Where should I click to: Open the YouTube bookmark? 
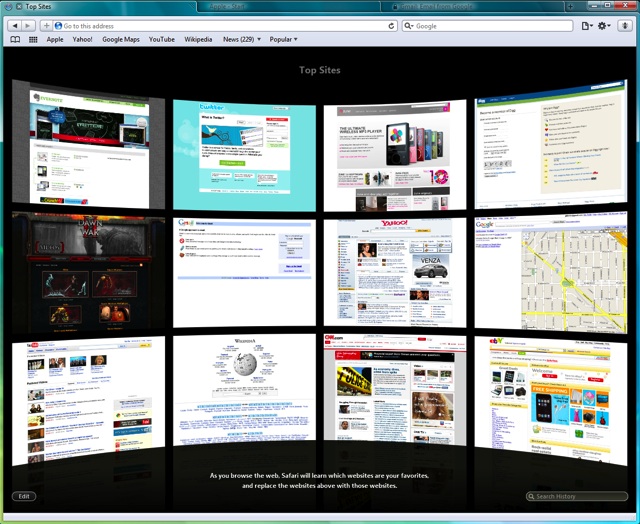162,40
